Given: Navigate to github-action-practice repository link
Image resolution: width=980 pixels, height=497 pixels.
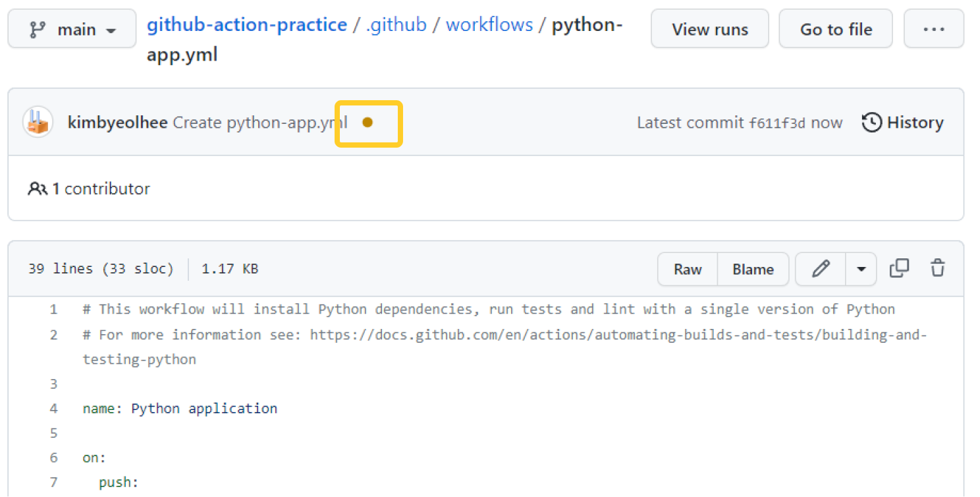Looking at the screenshot, I should click(x=246, y=25).
